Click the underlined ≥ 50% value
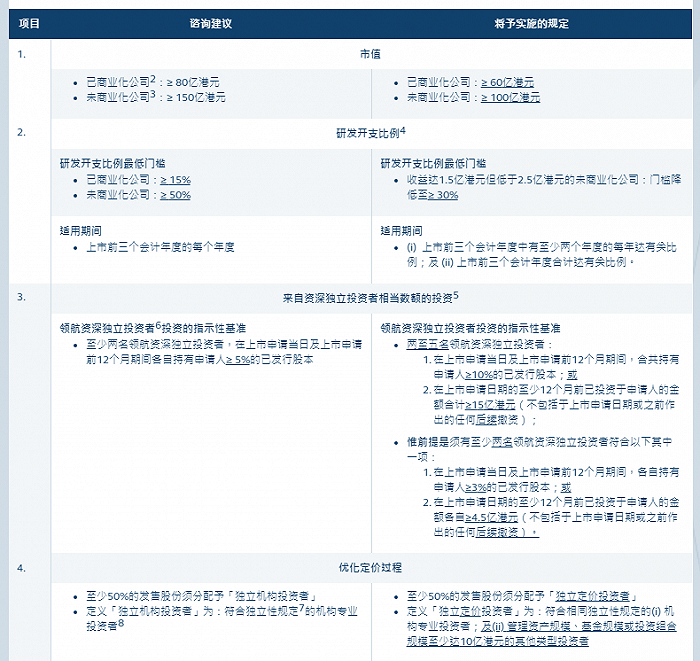Screen dimensions: 700x661 175,195
